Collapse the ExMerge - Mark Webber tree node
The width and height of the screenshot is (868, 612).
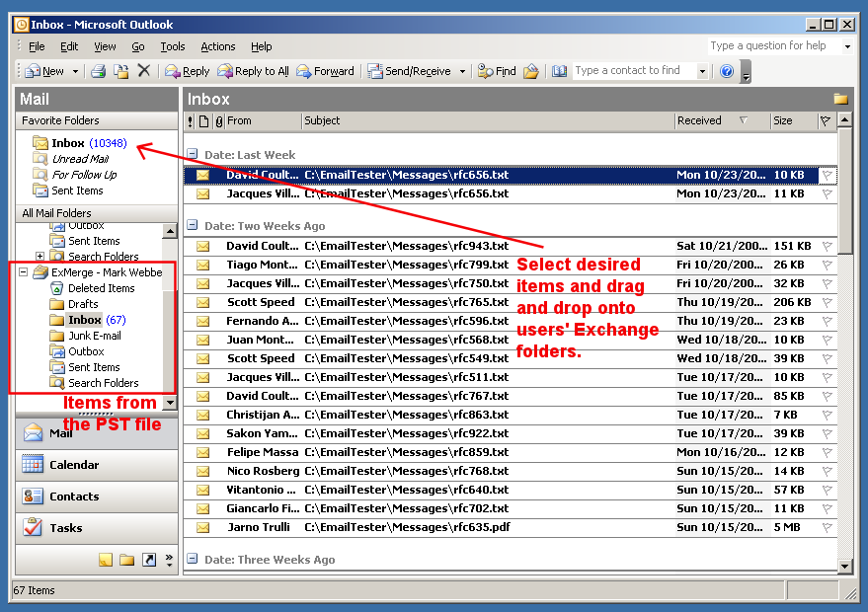[x=24, y=272]
